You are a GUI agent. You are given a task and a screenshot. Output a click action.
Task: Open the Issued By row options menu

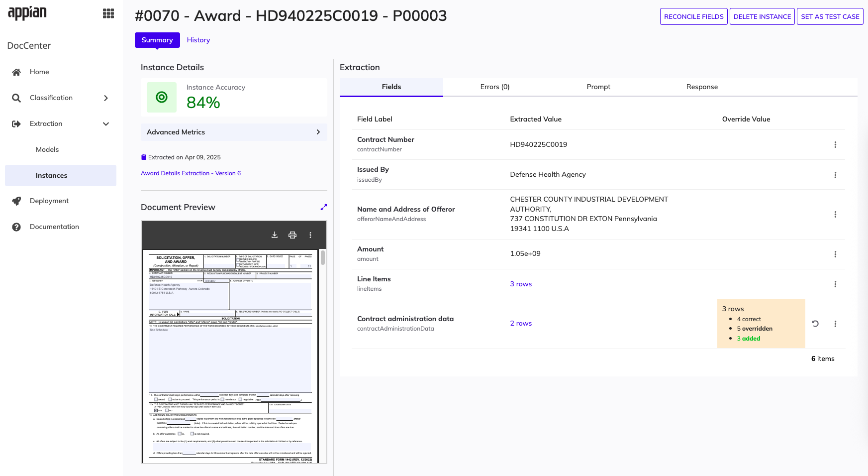(835, 175)
